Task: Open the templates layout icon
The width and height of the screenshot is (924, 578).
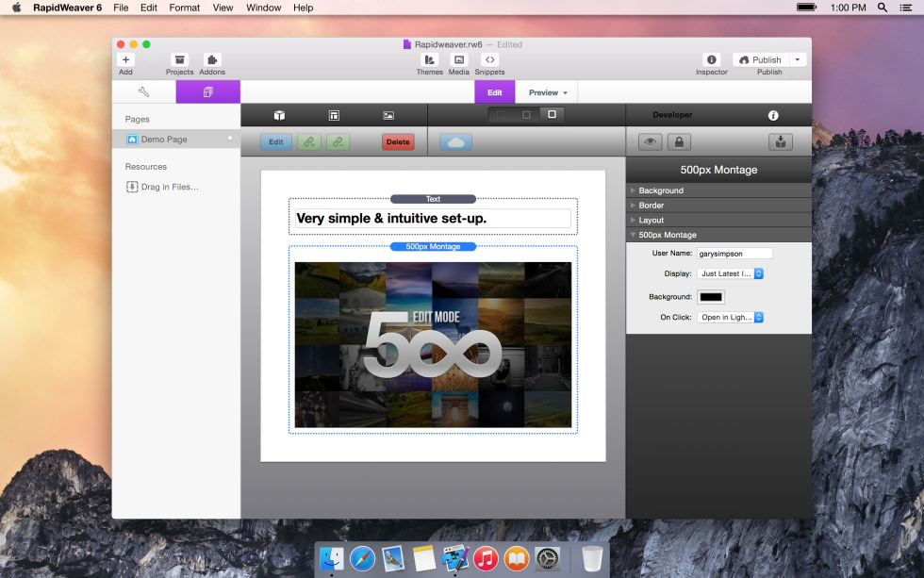Action: pos(334,115)
